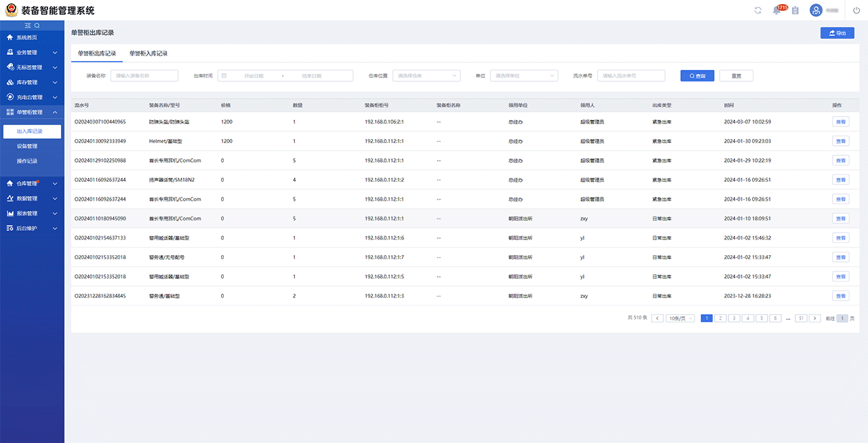Switch to 单警柜入库记录 tab
The height and width of the screenshot is (443, 868).
(x=149, y=54)
